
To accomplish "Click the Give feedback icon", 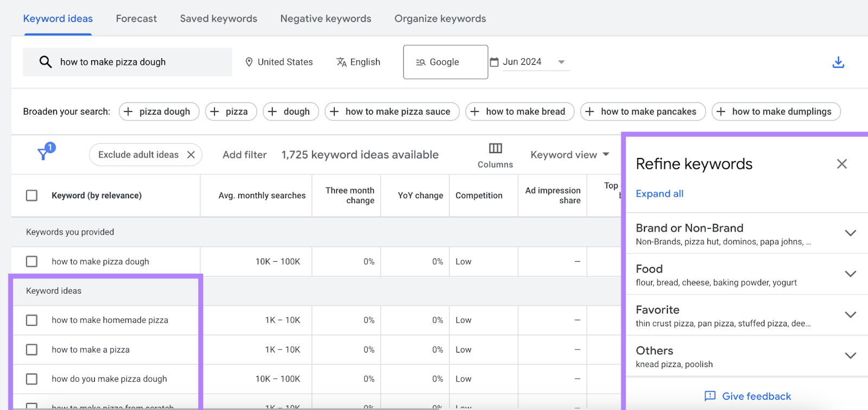I will click(710, 396).
